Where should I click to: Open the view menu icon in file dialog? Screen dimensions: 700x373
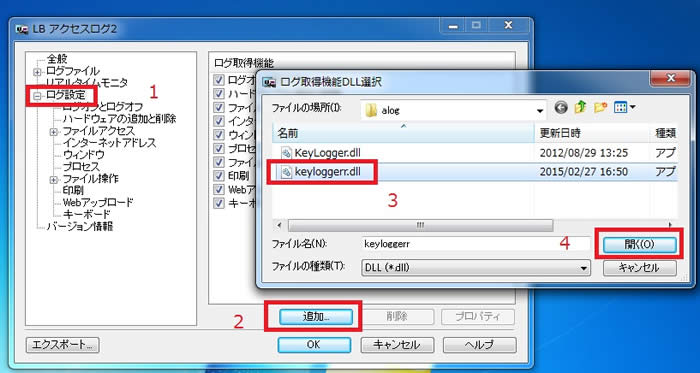(621, 108)
